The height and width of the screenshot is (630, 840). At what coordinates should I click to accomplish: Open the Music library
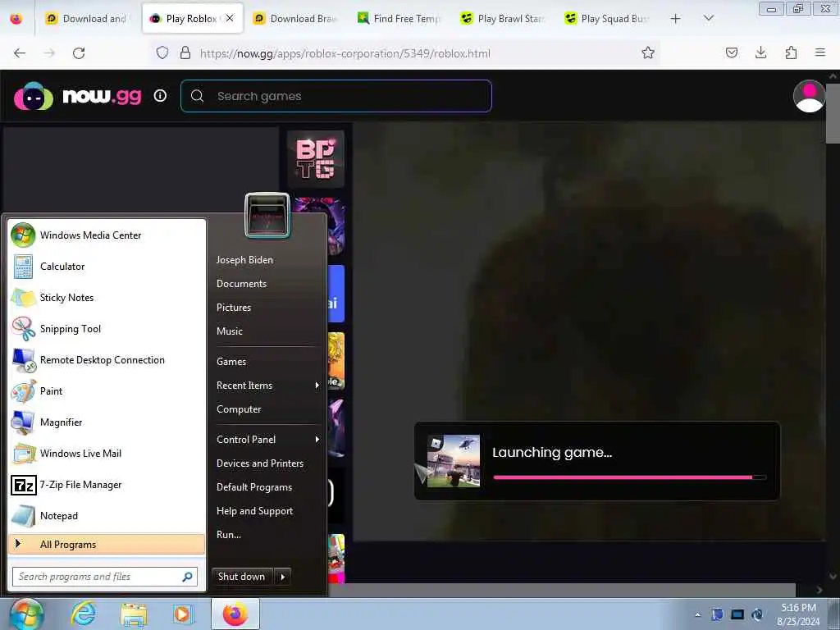click(x=230, y=331)
